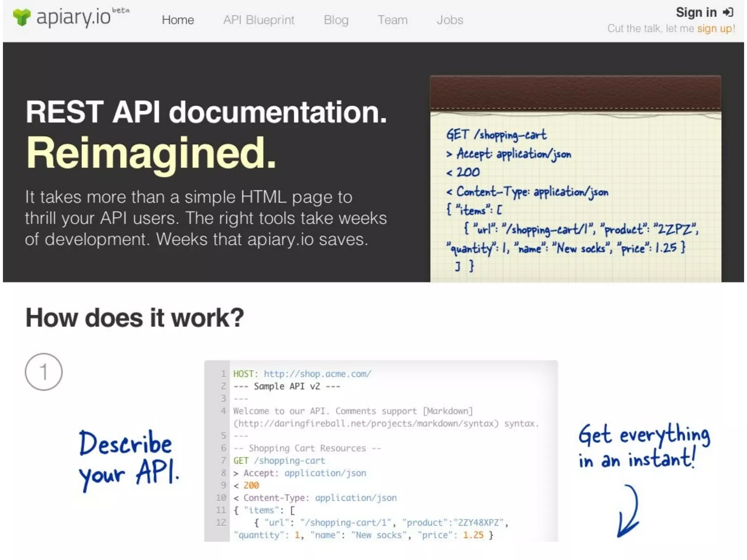Viewport: 747px width, 560px height.
Task: Click the beta badge beside logo
Action: [121, 10]
